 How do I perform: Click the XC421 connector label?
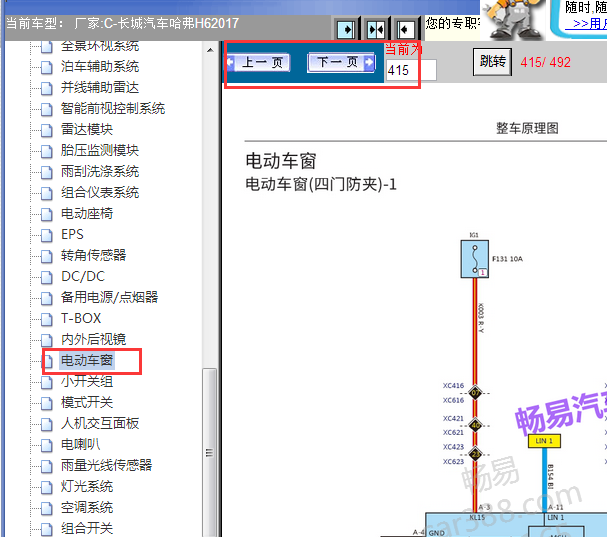click(x=453, y=419)
